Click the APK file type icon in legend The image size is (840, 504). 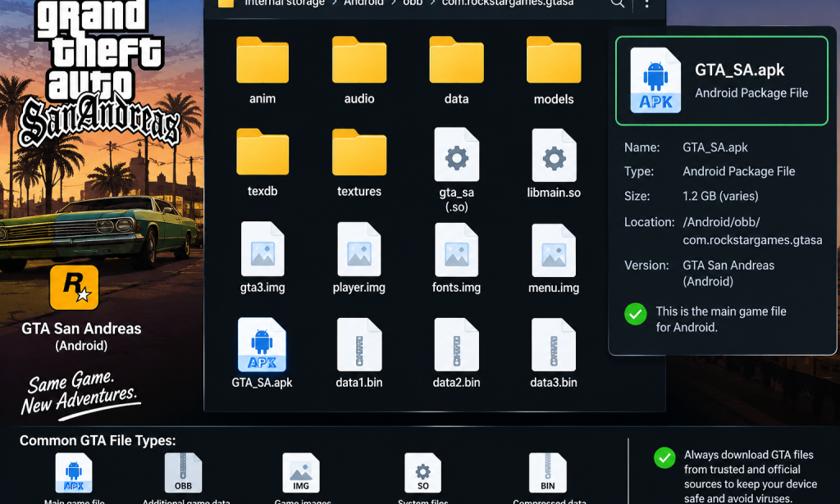point(73,472)
